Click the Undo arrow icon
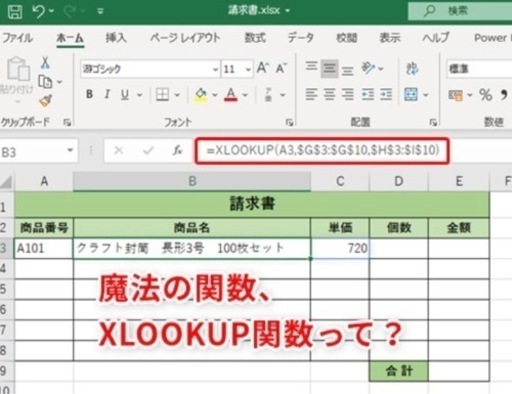 click(39, 11)
